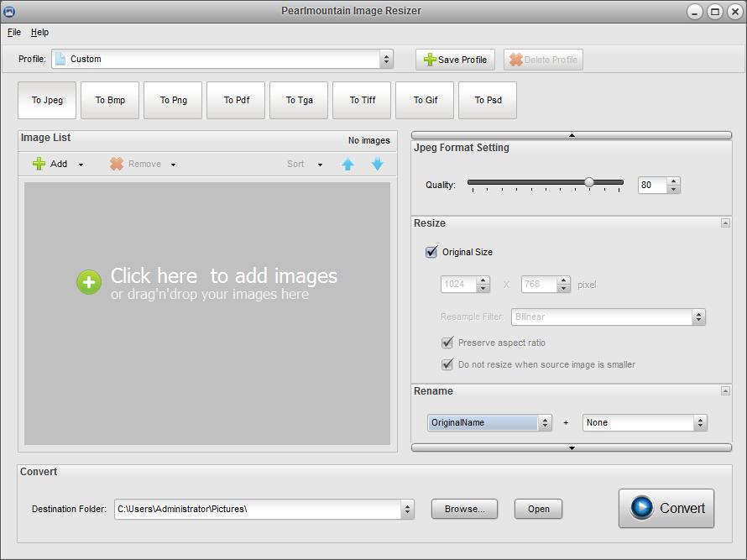Click the red Remove images icon

click(116, 164)
